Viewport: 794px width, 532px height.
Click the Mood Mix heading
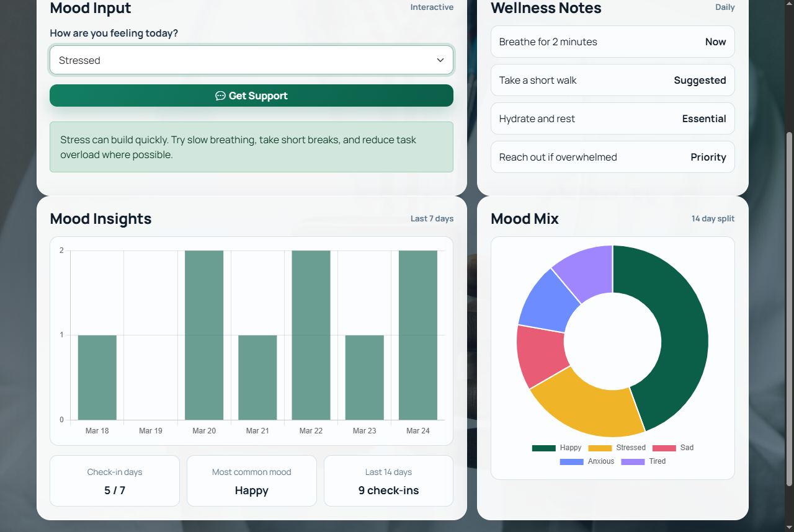click(x=525, y=219)
